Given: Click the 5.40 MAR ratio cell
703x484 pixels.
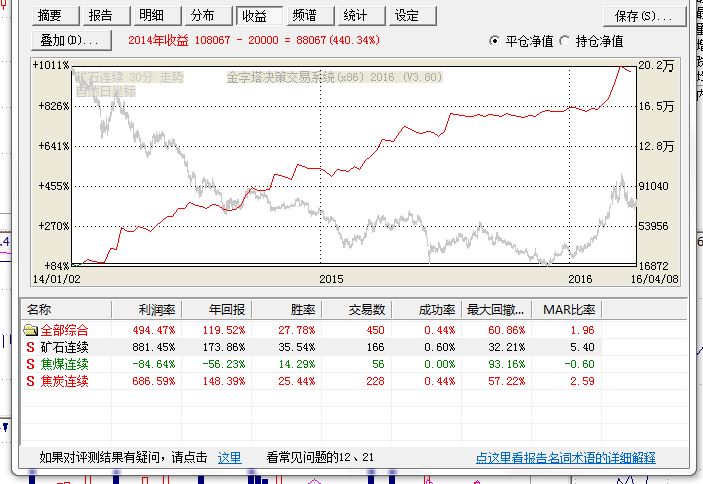Looking at the screenshot, I should point(582,347).
